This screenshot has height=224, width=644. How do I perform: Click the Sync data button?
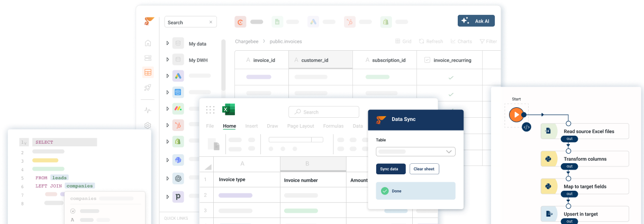pos(391,169)
